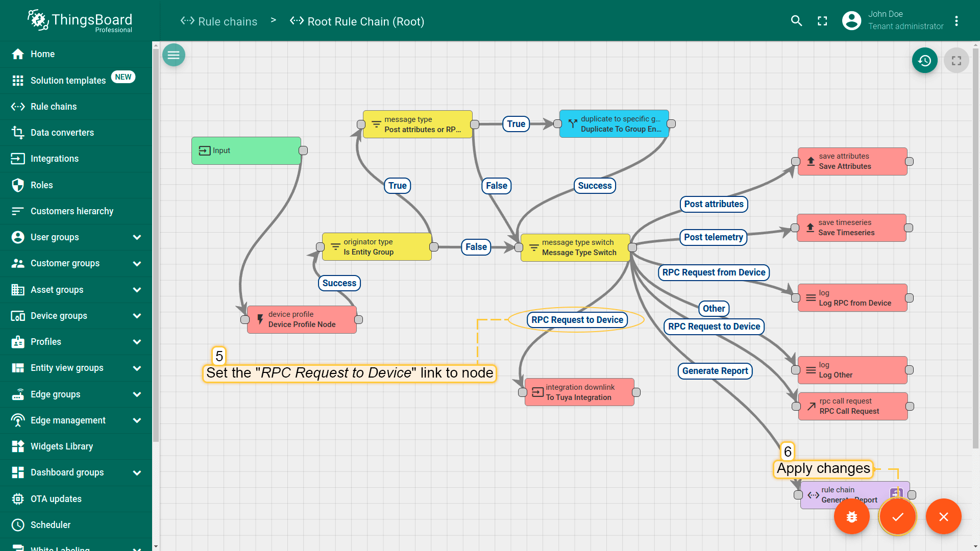Click the version history clock button
The image size is (980, 551).
tap(924, 61)
